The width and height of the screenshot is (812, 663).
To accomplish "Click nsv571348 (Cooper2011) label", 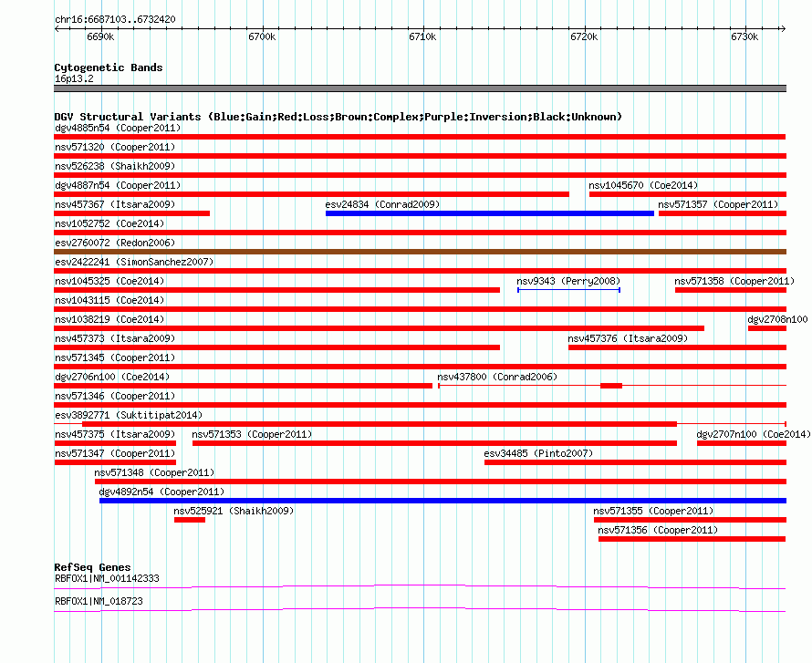I will [x=154, y=472].
